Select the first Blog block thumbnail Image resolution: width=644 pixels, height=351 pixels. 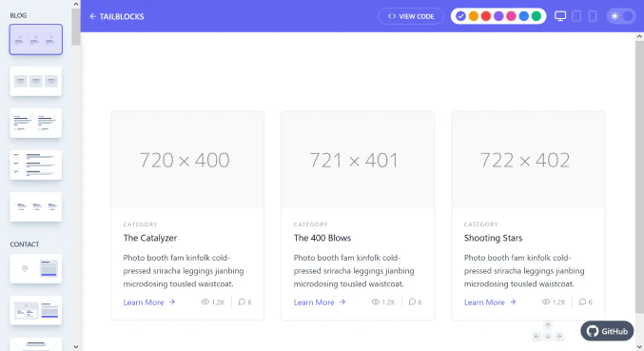(x=36, y=39)
